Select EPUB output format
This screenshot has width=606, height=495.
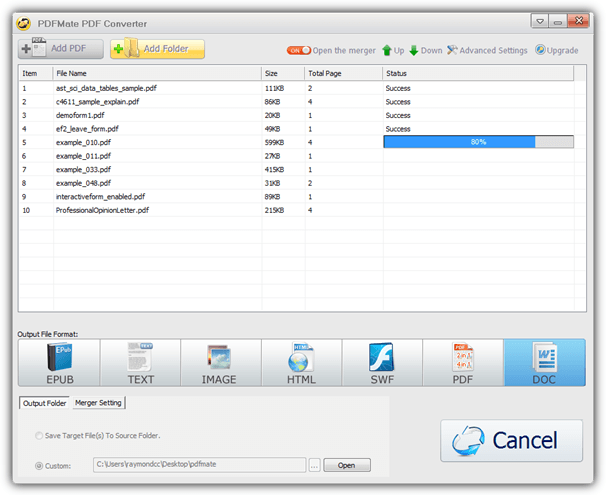point(59,362)
